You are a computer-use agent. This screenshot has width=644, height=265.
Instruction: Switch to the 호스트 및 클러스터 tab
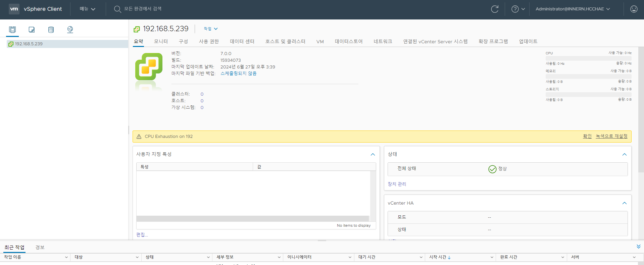tap(285, 41)
